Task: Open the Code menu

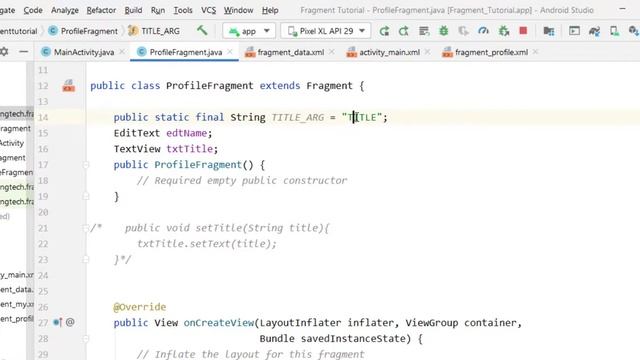Action: tap(33, 10)
